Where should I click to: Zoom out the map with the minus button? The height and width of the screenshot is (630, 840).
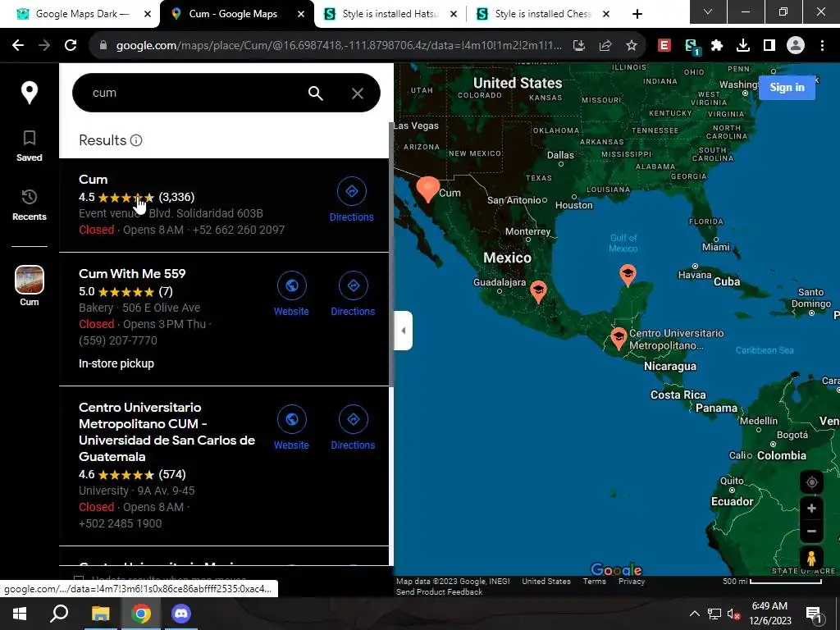pos(811,531)
